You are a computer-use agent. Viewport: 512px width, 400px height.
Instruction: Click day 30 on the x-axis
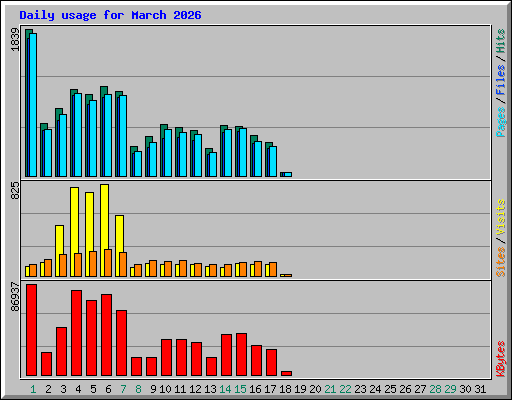[x=465, y=389]
